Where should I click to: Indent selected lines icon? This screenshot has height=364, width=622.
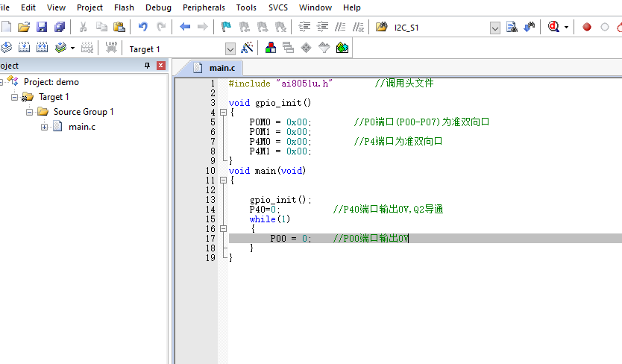click(x=304, y=27)
